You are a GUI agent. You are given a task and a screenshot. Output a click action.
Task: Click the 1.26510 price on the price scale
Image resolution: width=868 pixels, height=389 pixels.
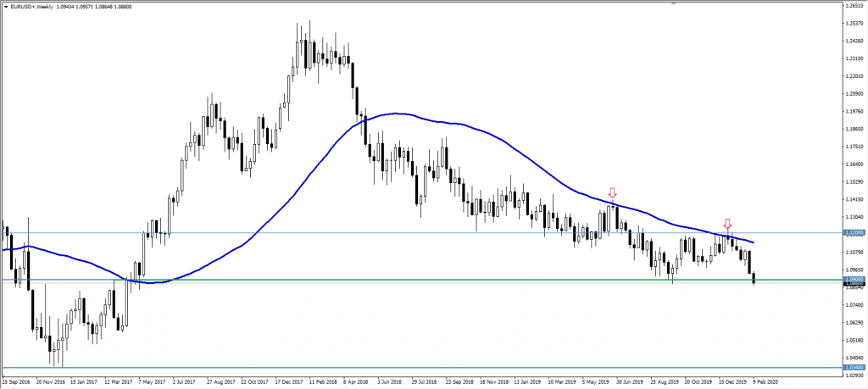(854, 6)
